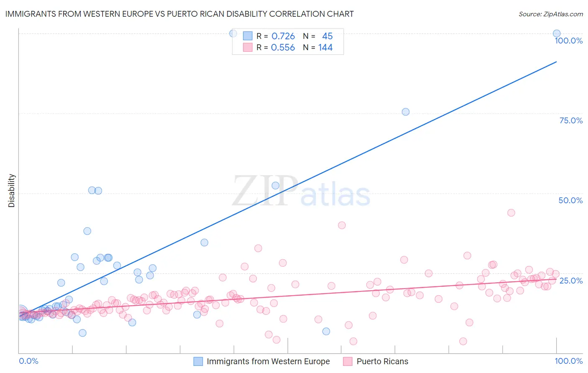
Task: Click the pink Puerto Ricans legend swatch
Action: pos(348,361)
